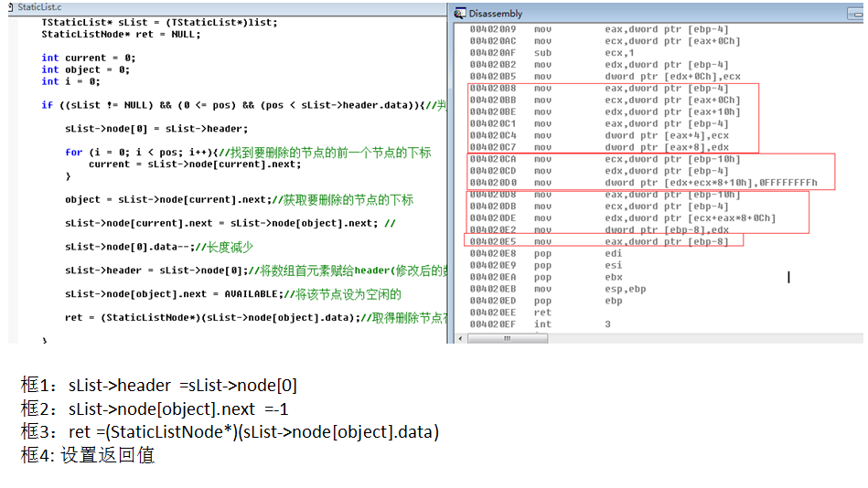Select the StaticList.c window title
The height and width of the screenshot is (488, 868).
coord(39,7)
